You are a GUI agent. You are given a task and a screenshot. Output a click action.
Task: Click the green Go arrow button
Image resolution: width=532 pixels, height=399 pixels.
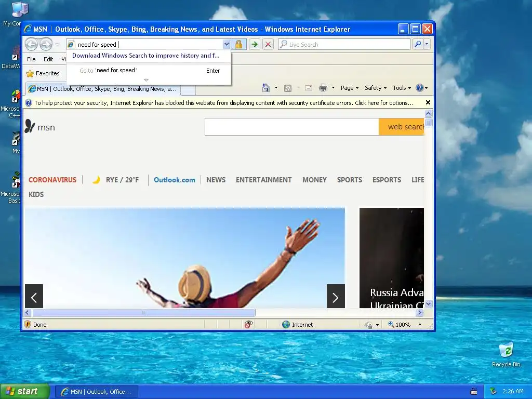pos(255,44)
